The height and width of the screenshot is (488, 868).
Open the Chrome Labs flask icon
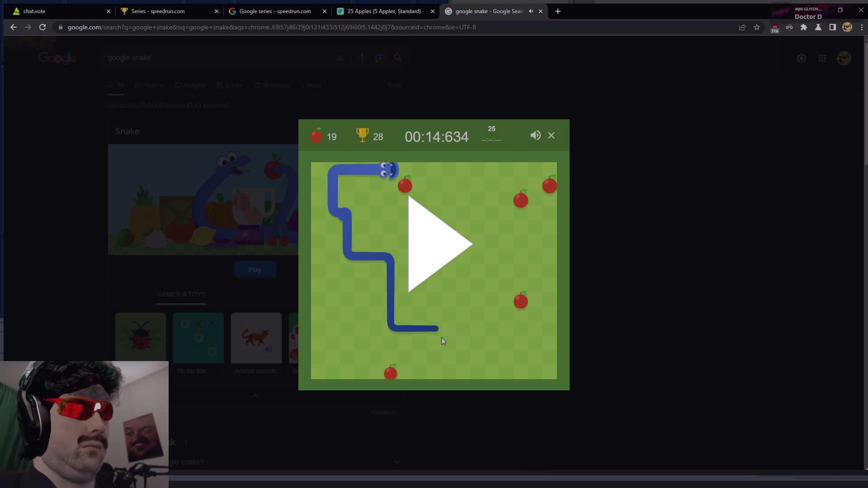[818, 27]
